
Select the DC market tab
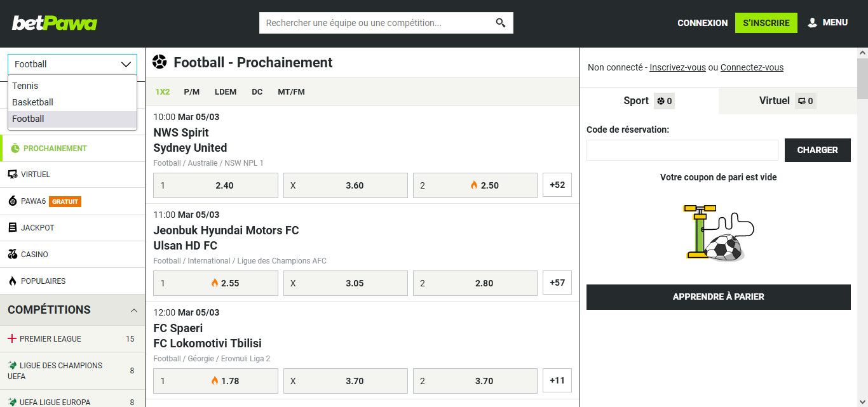click(x=257, y=91)
